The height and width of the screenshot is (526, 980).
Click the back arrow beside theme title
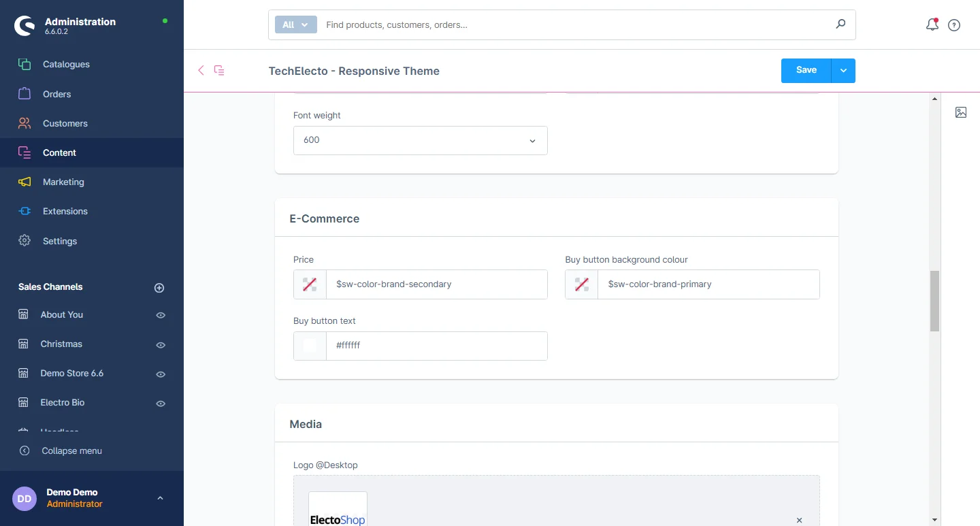pos(201,70)
